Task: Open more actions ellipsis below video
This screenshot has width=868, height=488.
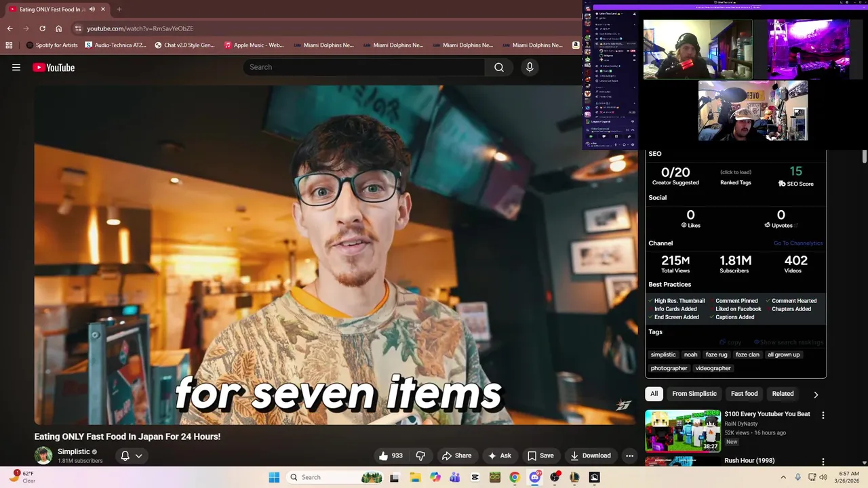Action: tap(629, 455)
